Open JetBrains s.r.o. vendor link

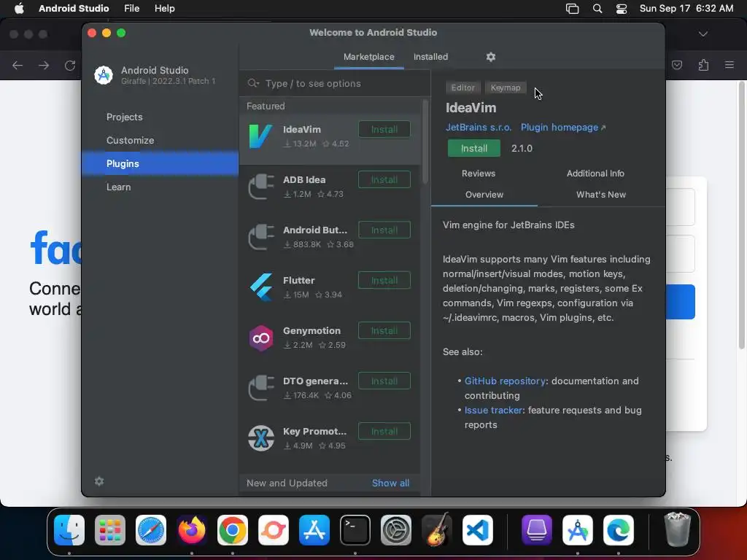pos(479,127)
